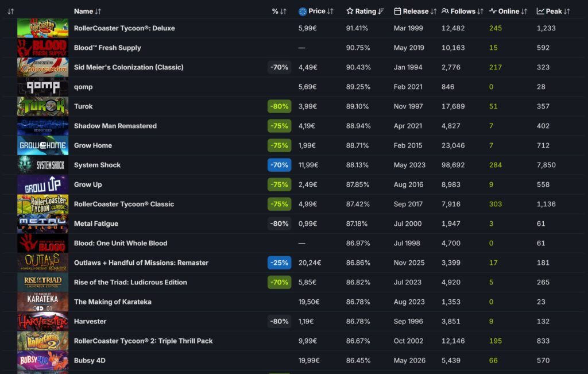Viewport: 588px width, 374px height.
Task: Open the System Shock title link
Action: coord(97,165)
